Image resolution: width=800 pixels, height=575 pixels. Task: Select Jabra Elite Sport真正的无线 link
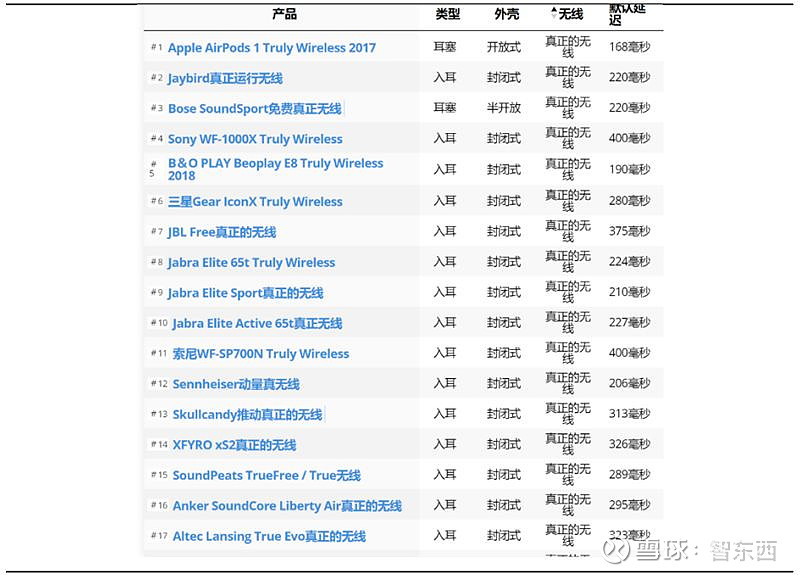coord(245,293)
